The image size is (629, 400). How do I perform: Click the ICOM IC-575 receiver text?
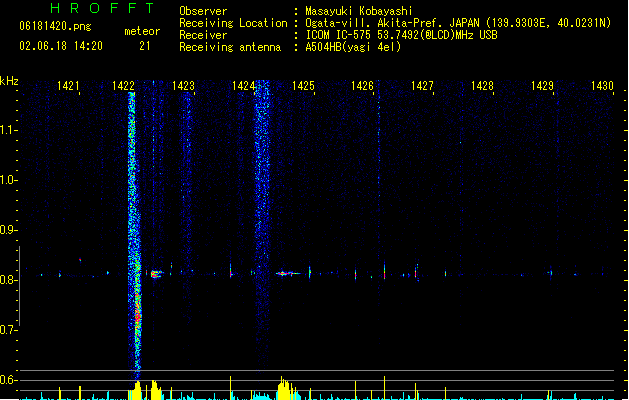click(x=401, y=35)
